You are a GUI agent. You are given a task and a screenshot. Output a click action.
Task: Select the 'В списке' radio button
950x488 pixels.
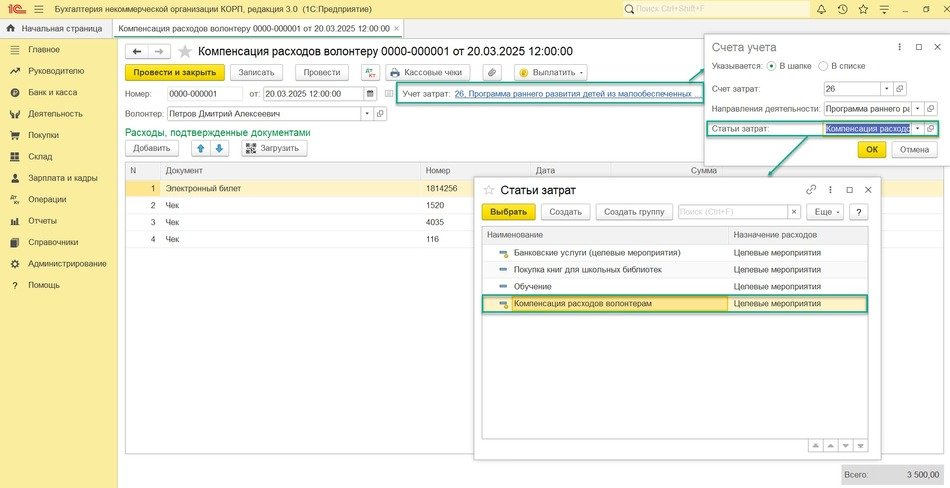click(x=823, y=66)
